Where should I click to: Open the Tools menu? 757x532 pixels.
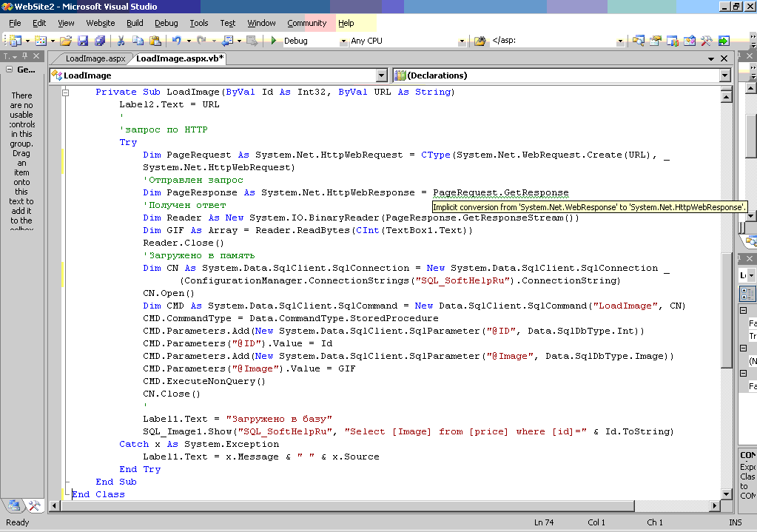[199, 23]
